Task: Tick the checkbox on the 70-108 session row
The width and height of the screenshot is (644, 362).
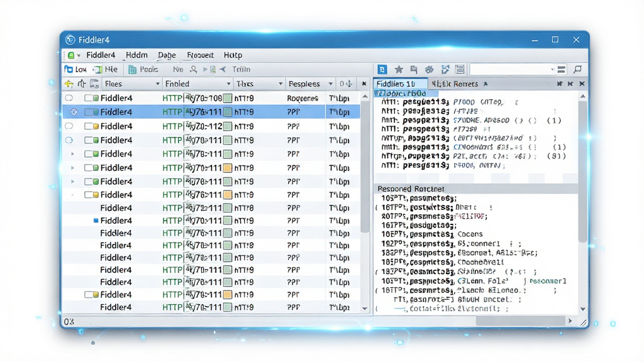Action: (x=88, y=98)
